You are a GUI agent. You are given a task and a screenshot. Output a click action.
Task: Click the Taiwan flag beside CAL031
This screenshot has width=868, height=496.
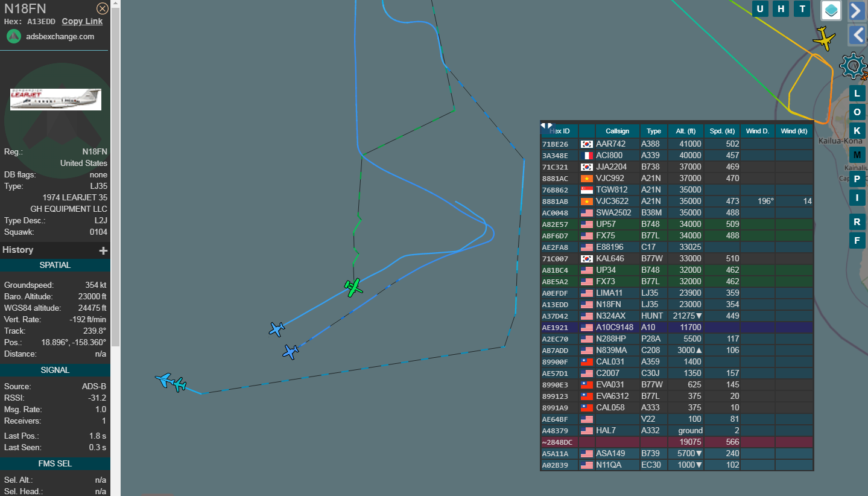[x=586, y=362]
